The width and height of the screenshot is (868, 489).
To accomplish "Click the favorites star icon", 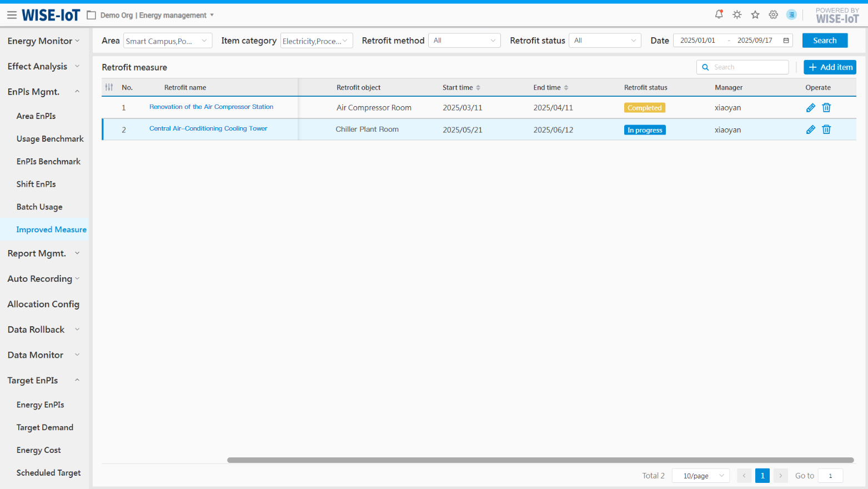I will coord(755,15).
